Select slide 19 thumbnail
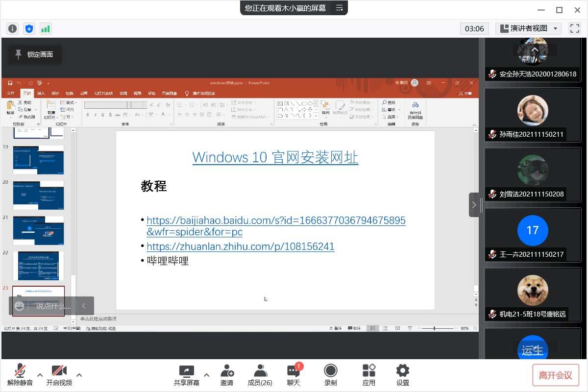Viewport: 588px width, 392px height. coord(38,160)
